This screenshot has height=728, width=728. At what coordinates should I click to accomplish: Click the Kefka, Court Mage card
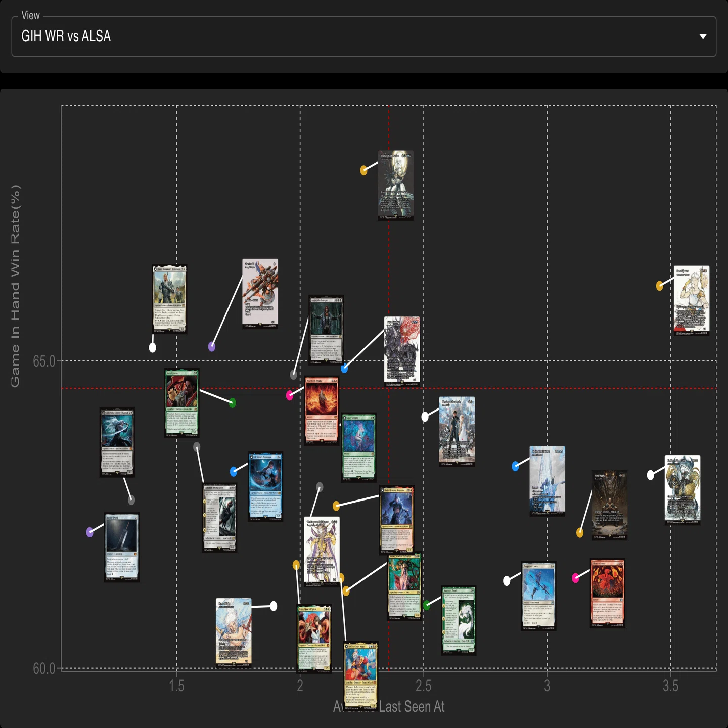tap(361, 676)
